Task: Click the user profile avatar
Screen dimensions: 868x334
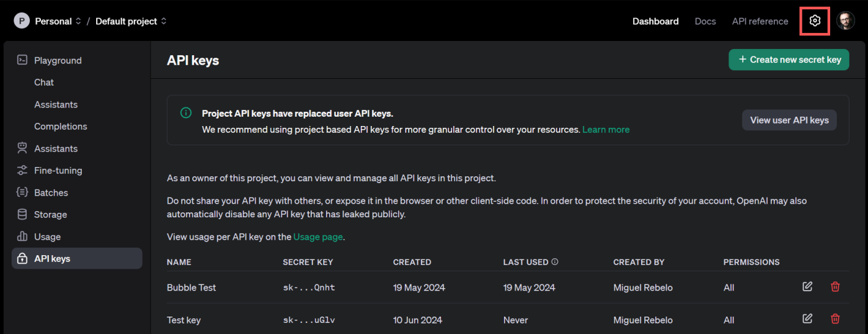Action: [x=845, y=21]
